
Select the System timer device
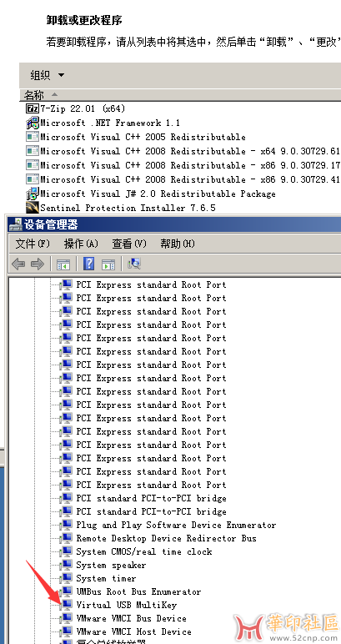pyautogui.click(x=106, y=578)
